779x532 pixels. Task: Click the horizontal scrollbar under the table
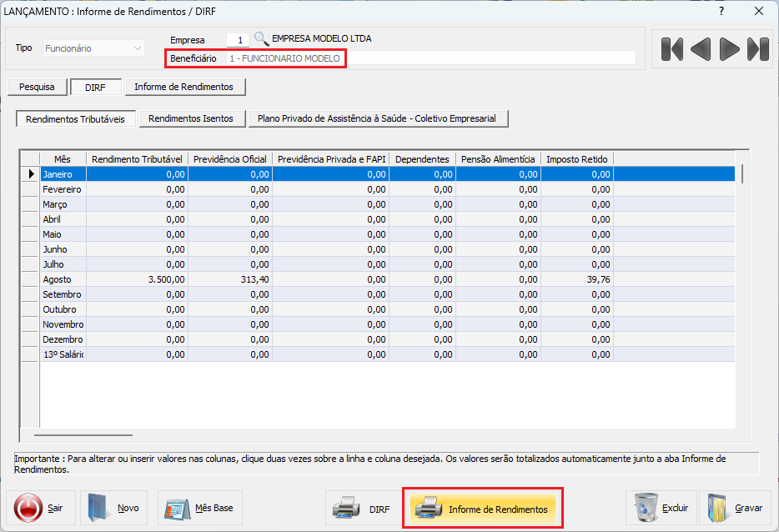click(83, 434)
